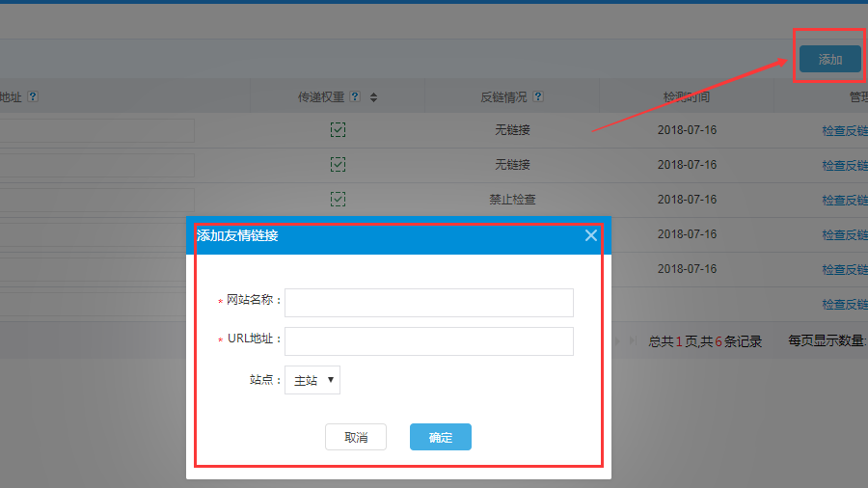
Task: Close the 添加友情链接 dialog with X
Action: tap(591, 235)
